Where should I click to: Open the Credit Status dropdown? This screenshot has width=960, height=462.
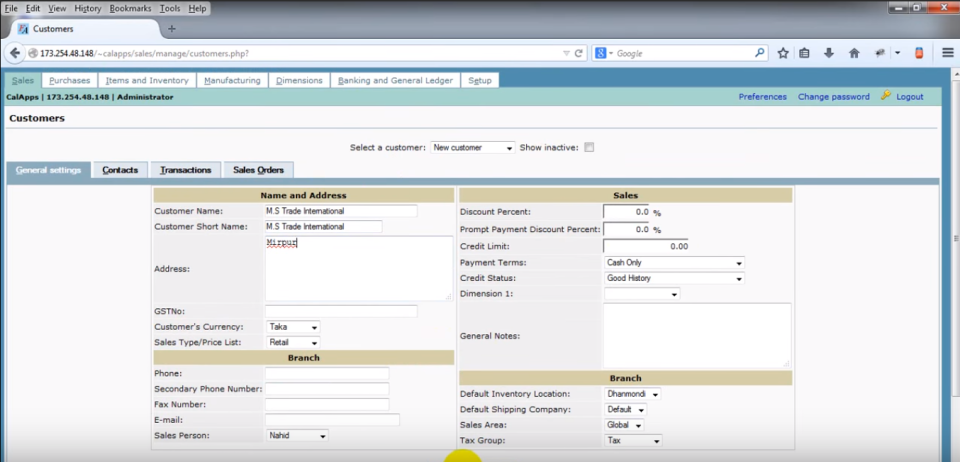674,278
